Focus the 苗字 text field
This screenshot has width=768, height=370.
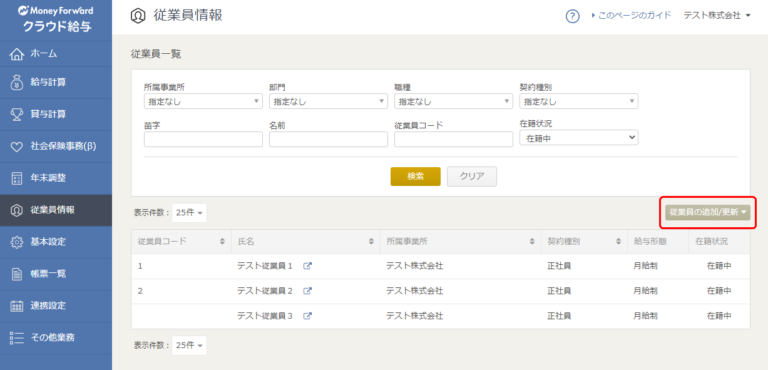203,139
